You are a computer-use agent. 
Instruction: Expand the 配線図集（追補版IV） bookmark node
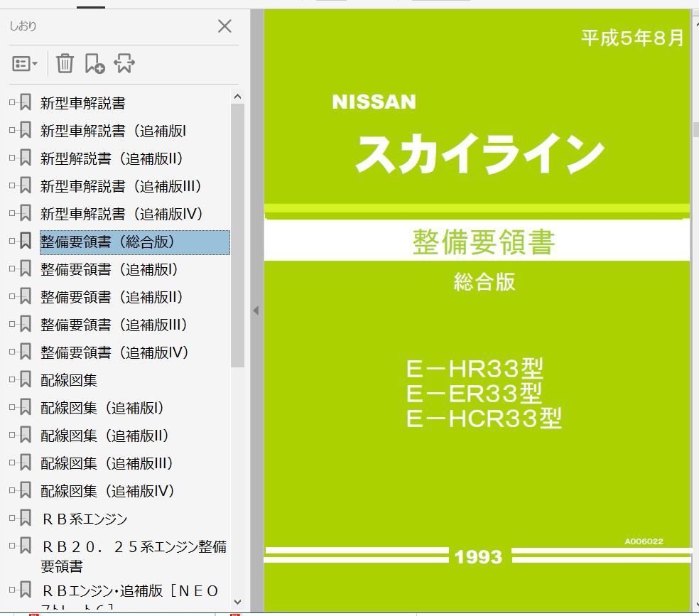(x=13, y=490)
